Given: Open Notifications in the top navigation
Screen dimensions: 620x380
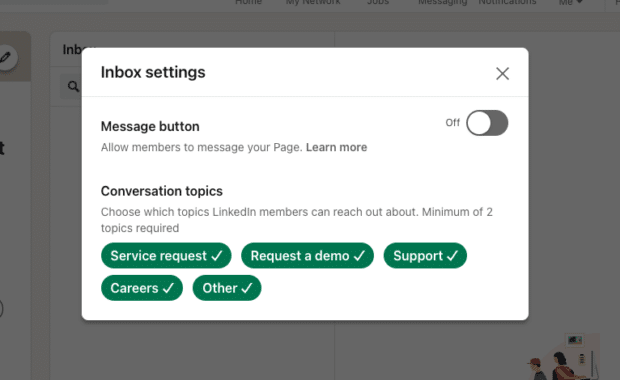Looking at the screenshot, I should pyautogui.click(x=507, y=2).
